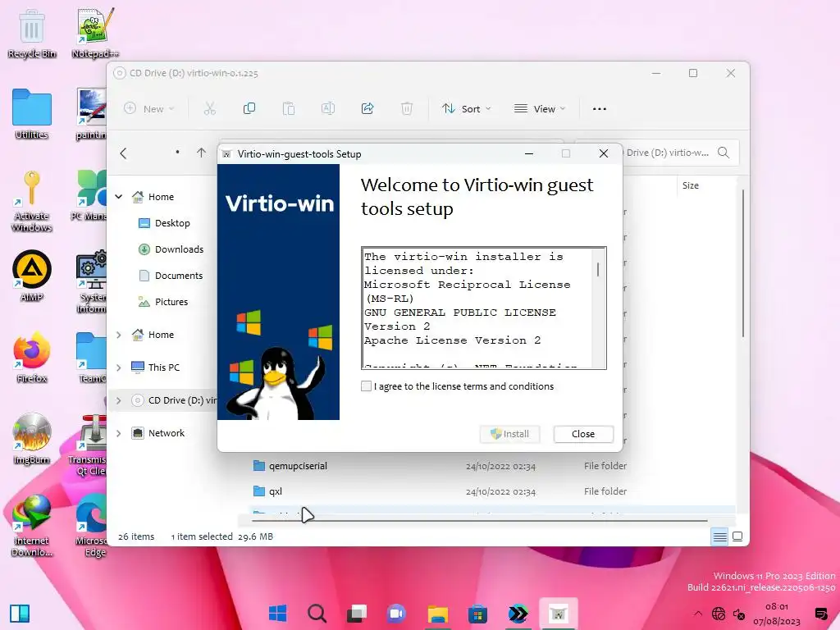Open the AIMP desktop shortcut

tap(32, 276)
